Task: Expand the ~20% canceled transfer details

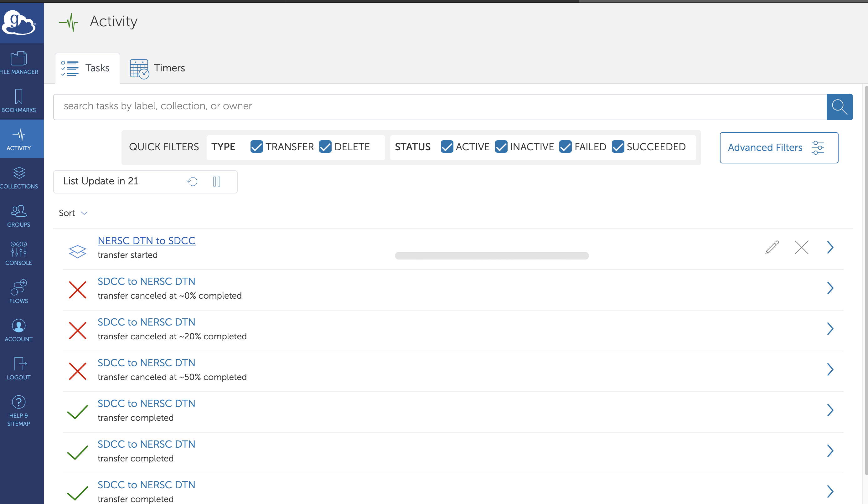Action: 830,328
